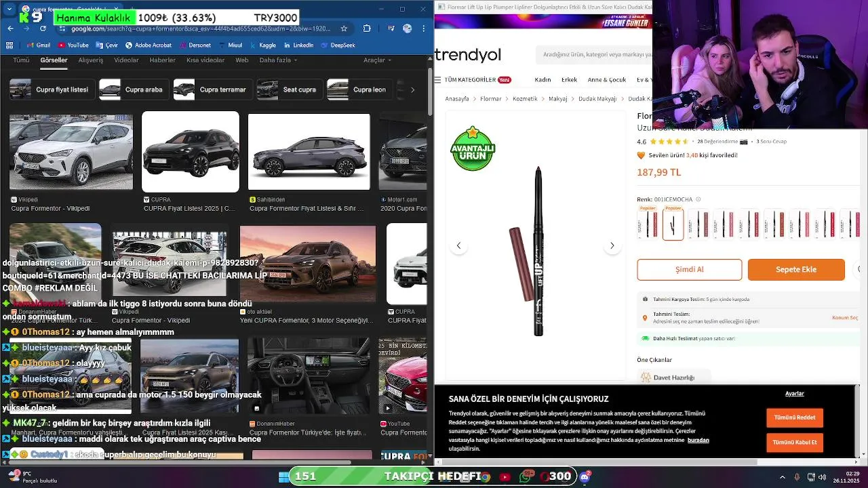Viewport: 868px width, 488px height.
Task: Open Chrome's three-dot menu
Action: (424, 28)
